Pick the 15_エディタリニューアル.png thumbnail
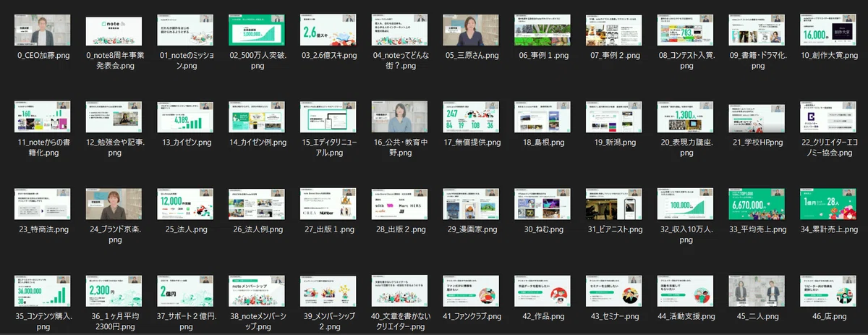The height and width of the screenshot is (335, 868). [328, 118]
